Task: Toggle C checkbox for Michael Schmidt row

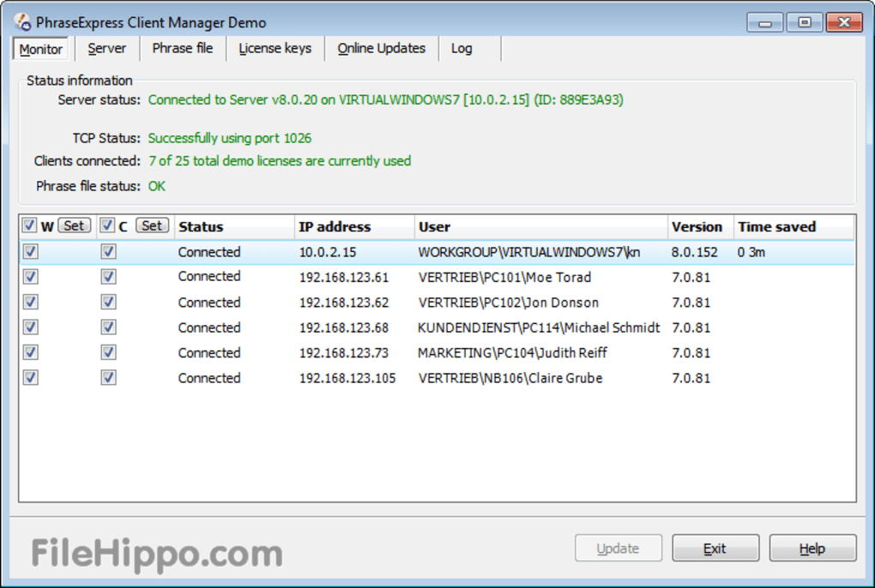Action: 108,327
